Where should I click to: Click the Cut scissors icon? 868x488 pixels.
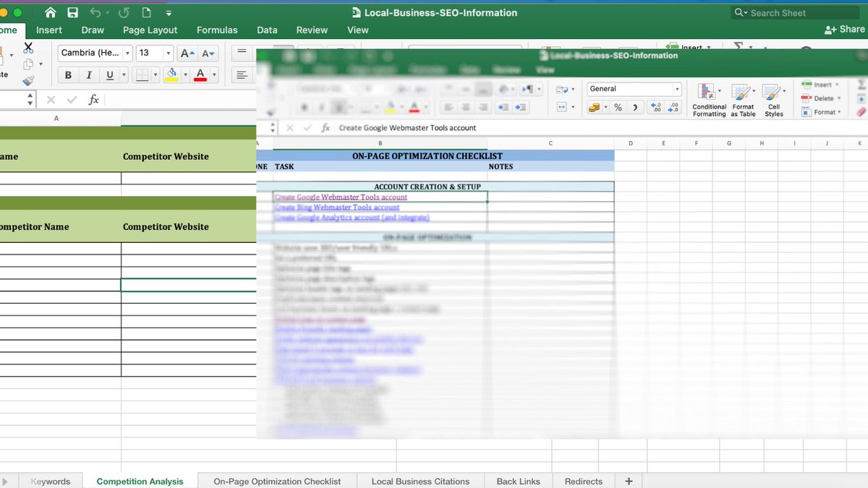28,48
